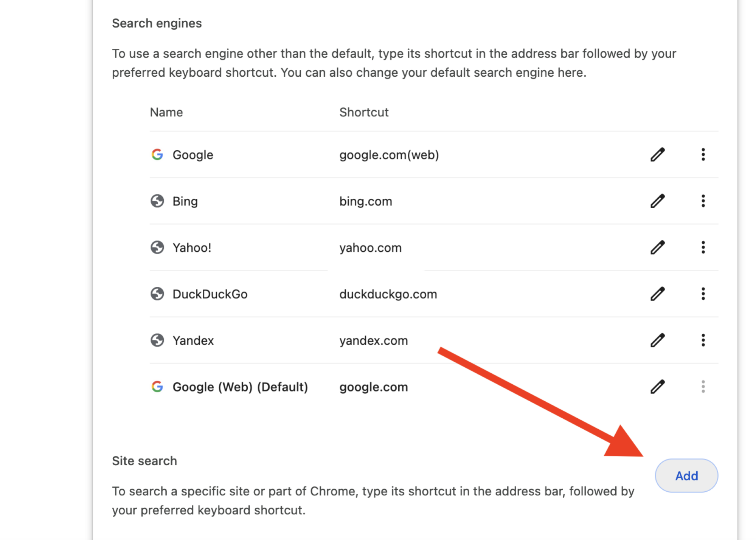Open more actions for DuckDuckGo entry
Viewport: 756px width, 540px height.
[x=703, y=294]
